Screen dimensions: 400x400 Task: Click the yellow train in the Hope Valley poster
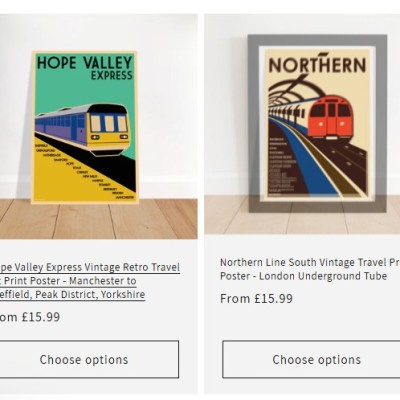click(82, 130)
